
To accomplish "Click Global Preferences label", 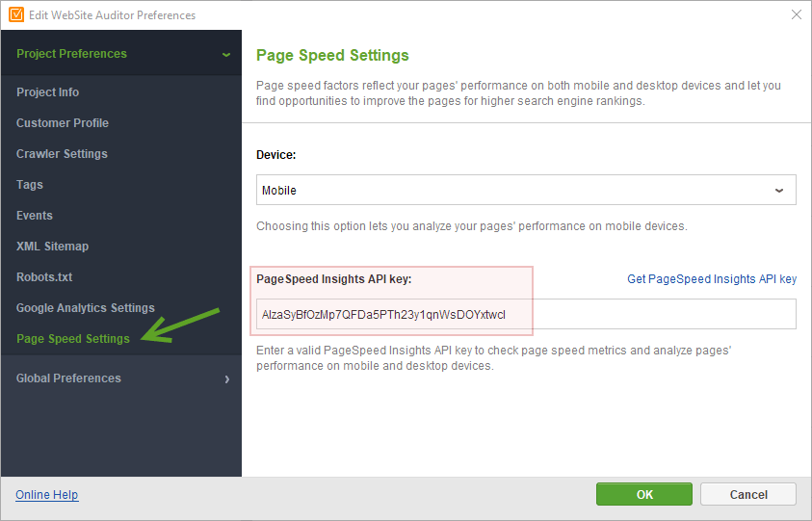I will [x=68, y=378].
